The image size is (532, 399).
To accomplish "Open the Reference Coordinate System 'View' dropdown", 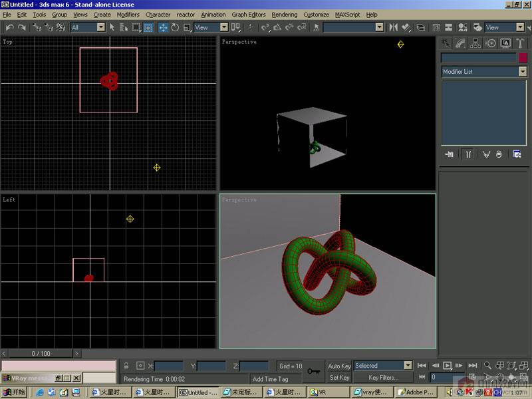I will 224,27.
